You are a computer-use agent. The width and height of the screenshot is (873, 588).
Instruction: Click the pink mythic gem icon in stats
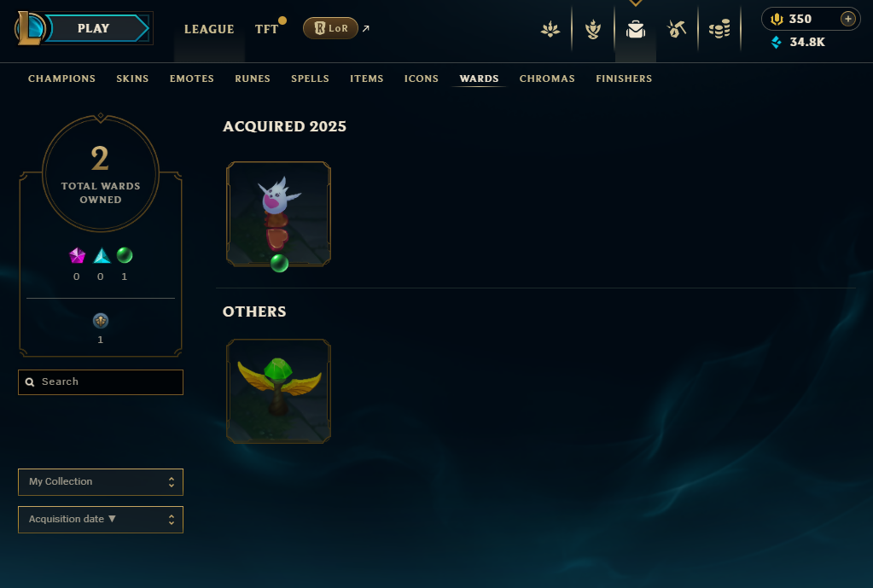coord(77,255)
